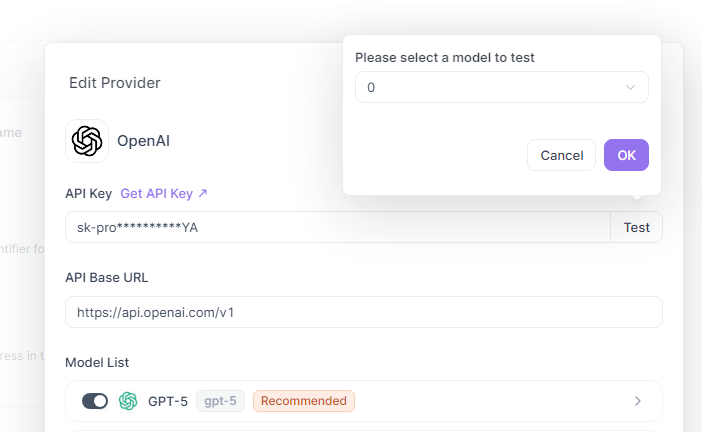702x432 pixels.
Task: Click the OpenAI provider name
Action: [x=143, y=141]
